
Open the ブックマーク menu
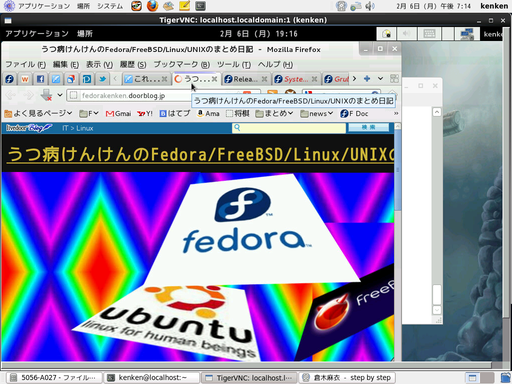tap(182, 64)
